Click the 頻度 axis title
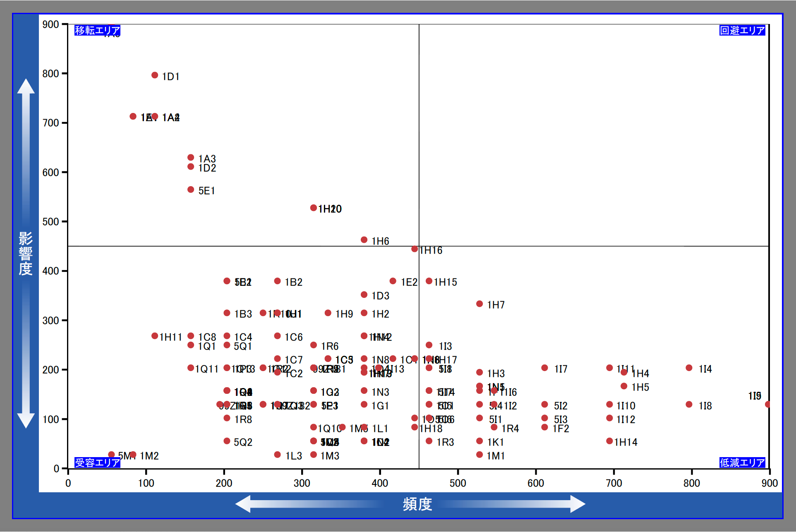The image size is (796, 532). click(x=417, y=504)
